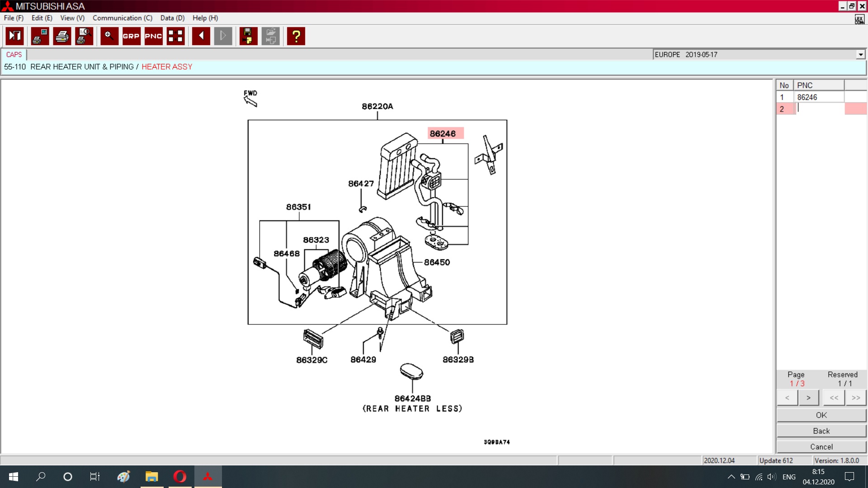Click the >> reserved next button
Image resolution: width=868 pixels, height=488 pixels.
point(855,398)
